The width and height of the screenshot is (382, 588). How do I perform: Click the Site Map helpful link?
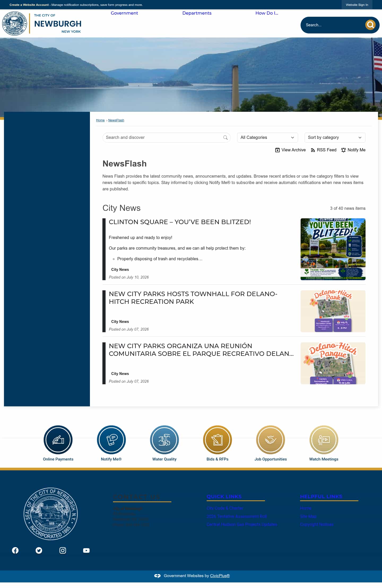[308, 516]
